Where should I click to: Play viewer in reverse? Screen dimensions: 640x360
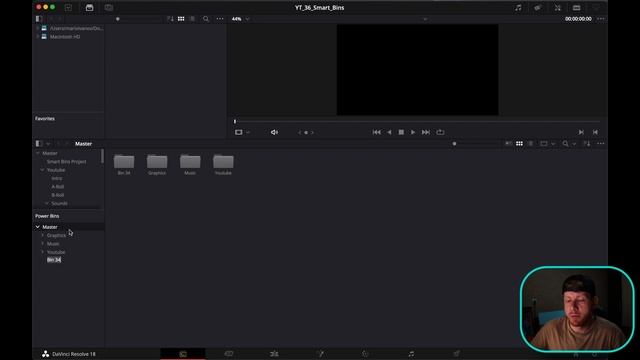click(x=389, y=132)
